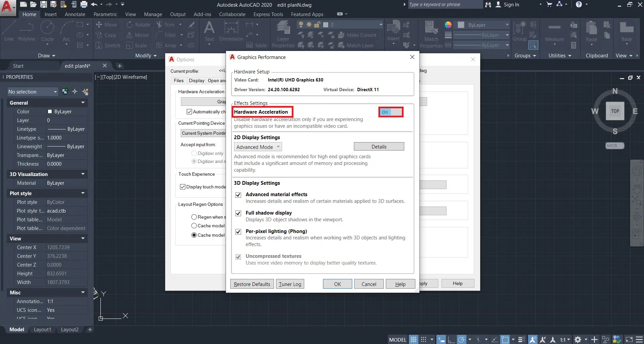Toggle the drawing grid display icon

[x=414, y=340]
